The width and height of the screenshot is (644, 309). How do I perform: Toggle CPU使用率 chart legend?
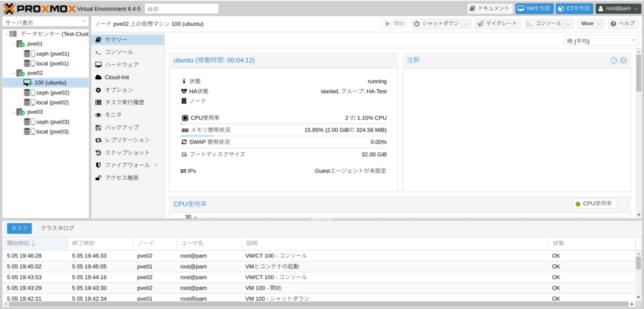[x=594, y=204]
